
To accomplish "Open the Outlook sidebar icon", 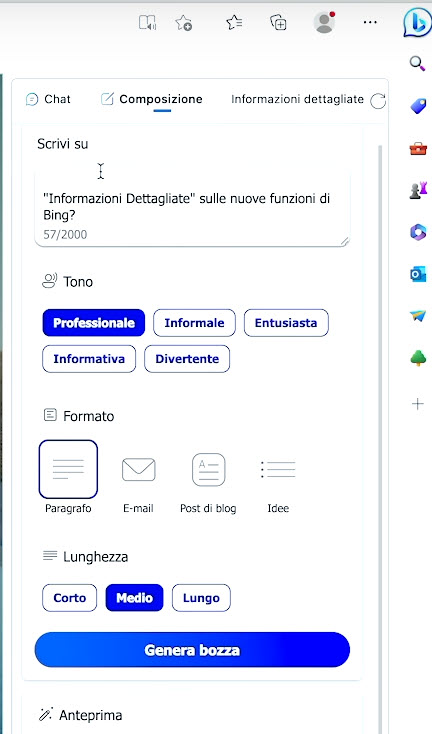I will (x=418, y=274).
